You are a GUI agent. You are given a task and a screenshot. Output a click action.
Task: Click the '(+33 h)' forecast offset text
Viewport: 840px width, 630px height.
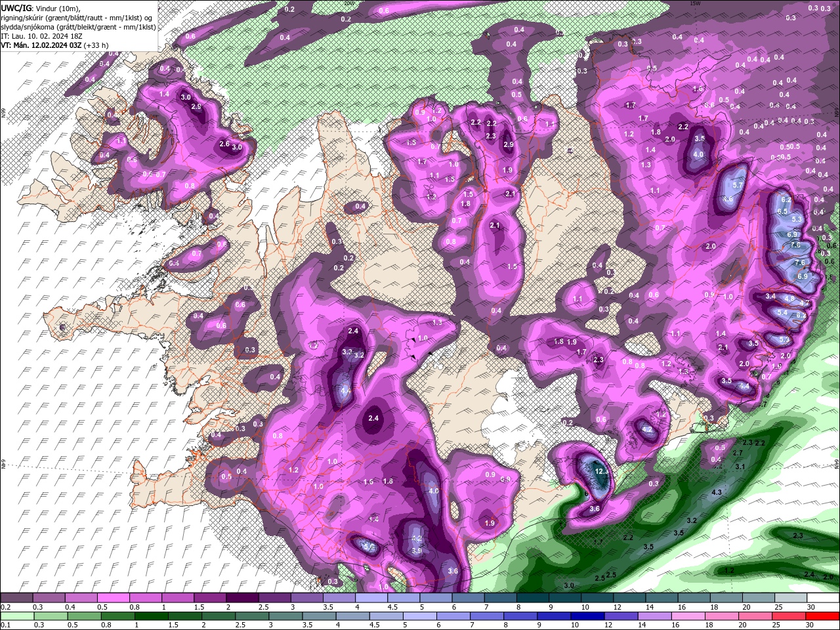(x=96, y=45)
